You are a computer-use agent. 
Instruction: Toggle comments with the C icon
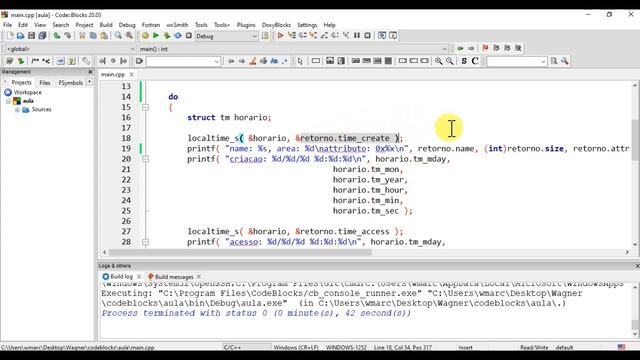(x=475, y=61)
